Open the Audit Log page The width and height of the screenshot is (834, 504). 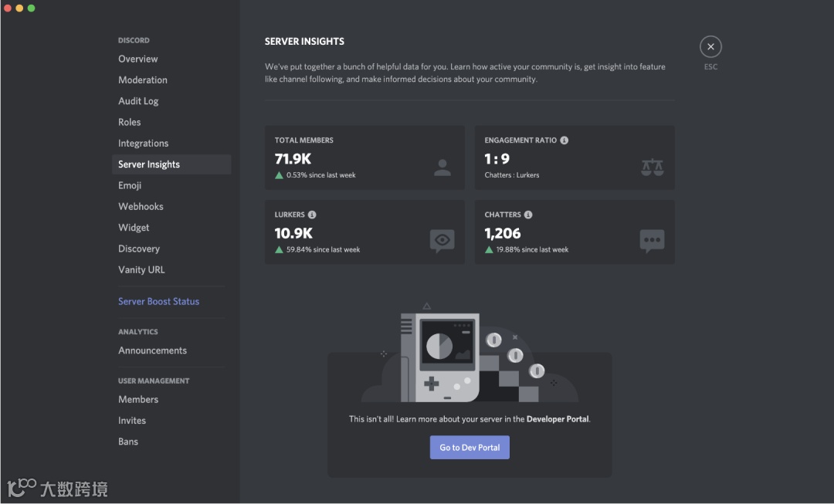coord(138,101)
